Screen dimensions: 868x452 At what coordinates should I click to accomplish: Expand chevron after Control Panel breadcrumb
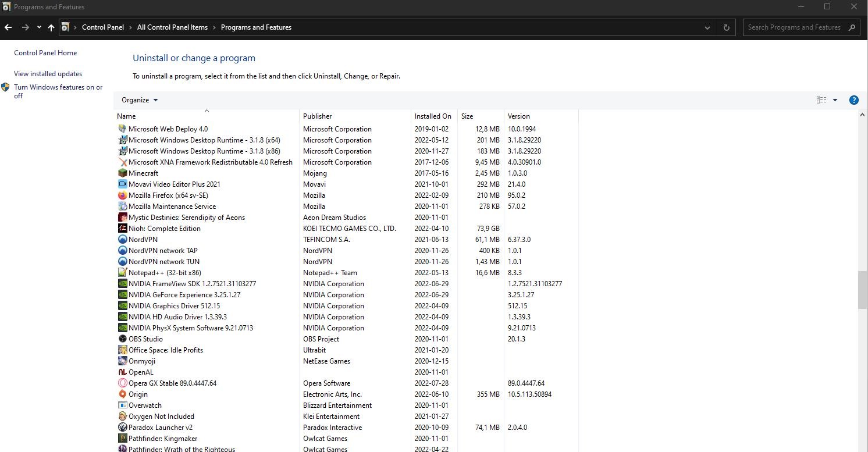(x=130, y=27)
